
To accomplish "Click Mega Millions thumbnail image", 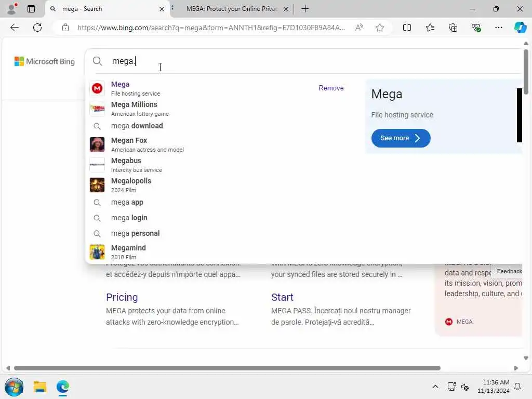I will (97, 109).
